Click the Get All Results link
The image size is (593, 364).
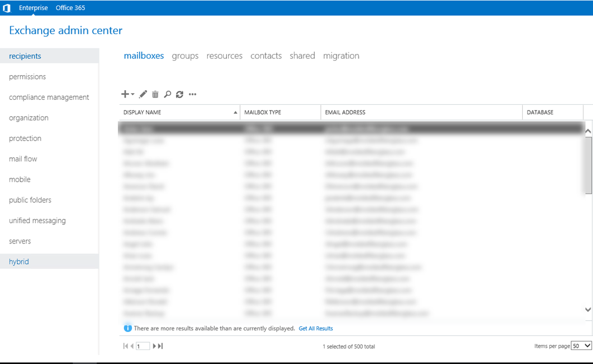316,329
